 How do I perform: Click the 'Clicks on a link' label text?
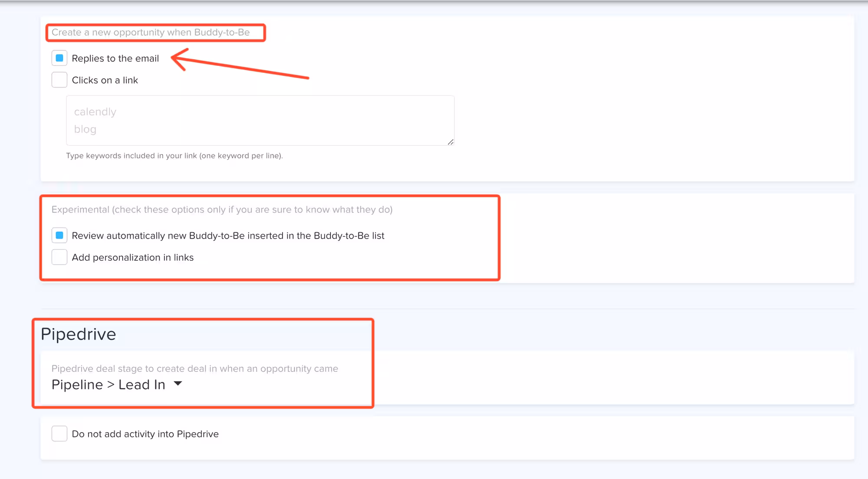tap(105, 80)
